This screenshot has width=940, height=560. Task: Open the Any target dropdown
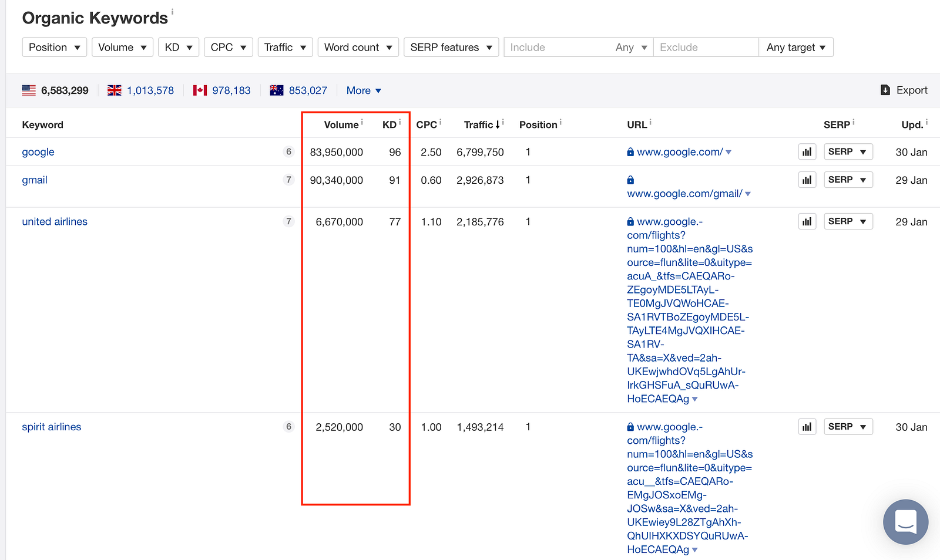click(x=796, y=47)
